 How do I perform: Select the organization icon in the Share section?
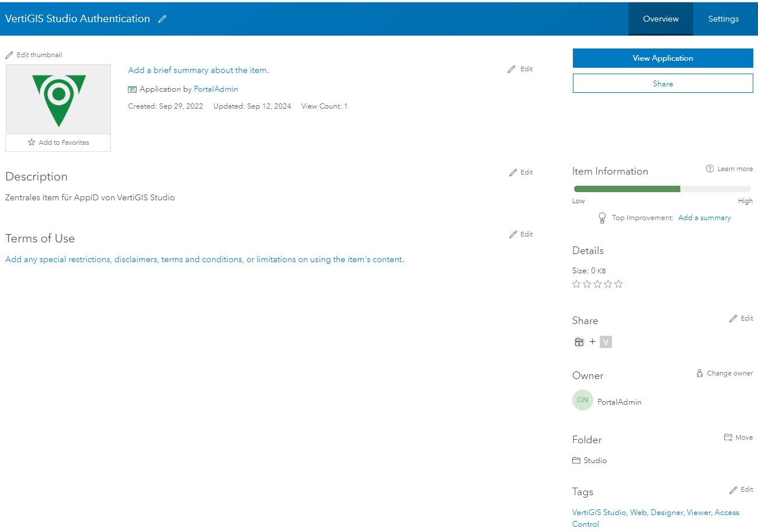click(x=579, y=342)
